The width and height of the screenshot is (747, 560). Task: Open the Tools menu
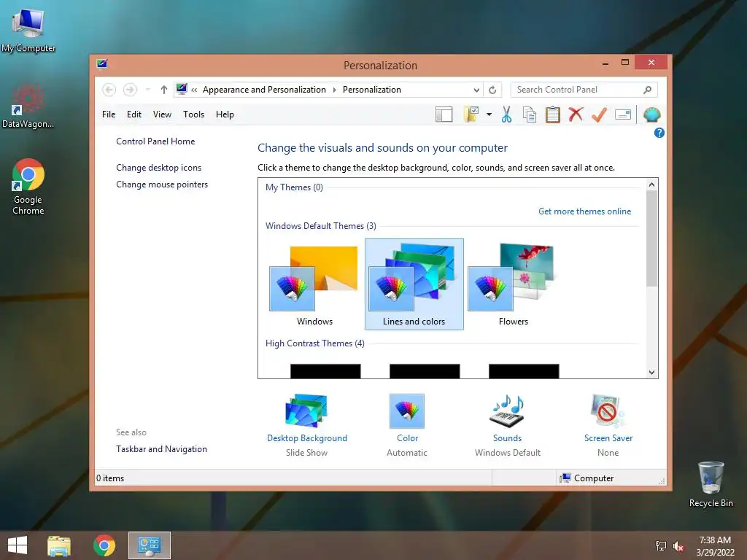point(193,114)
